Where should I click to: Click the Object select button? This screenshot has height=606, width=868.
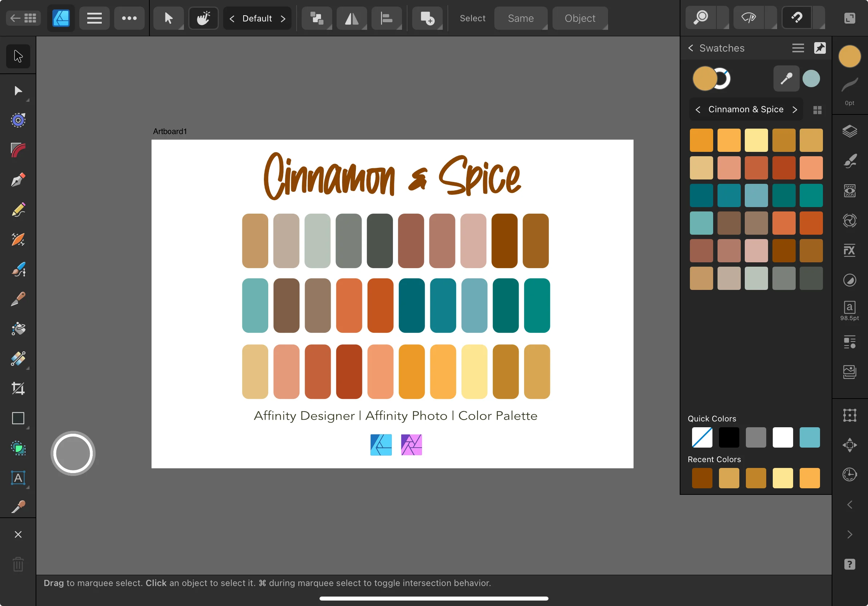click(580, 18)
